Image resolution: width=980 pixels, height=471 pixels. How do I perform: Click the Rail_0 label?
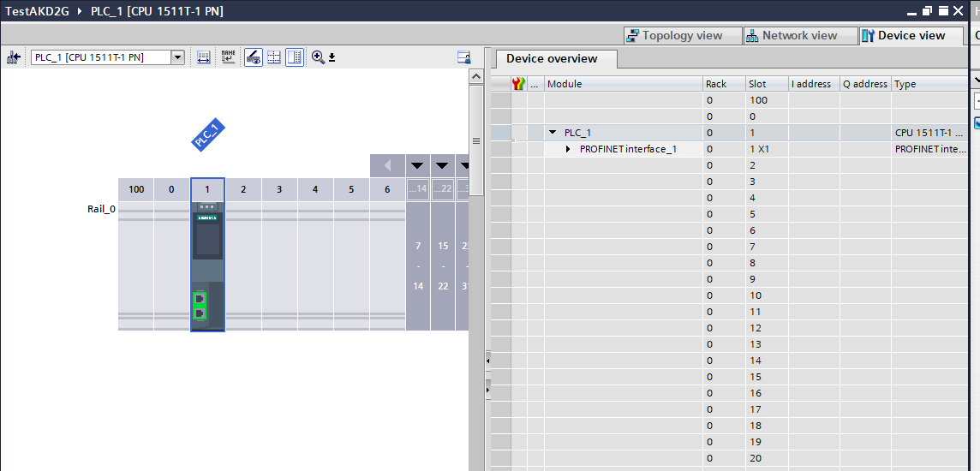[x=101, y=209]
